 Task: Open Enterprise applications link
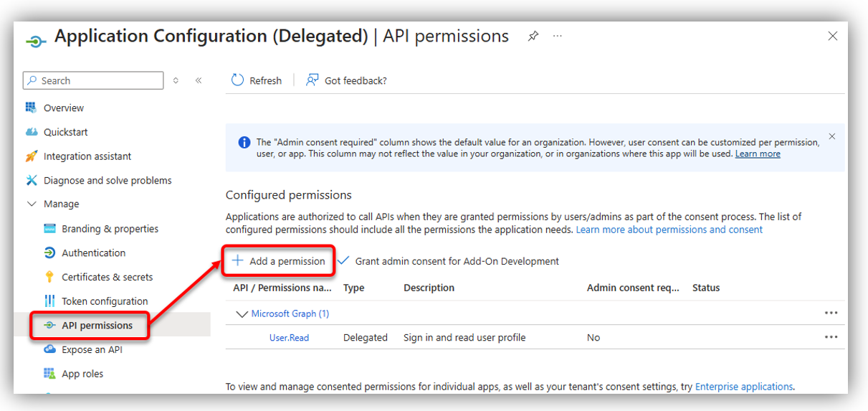744,387
